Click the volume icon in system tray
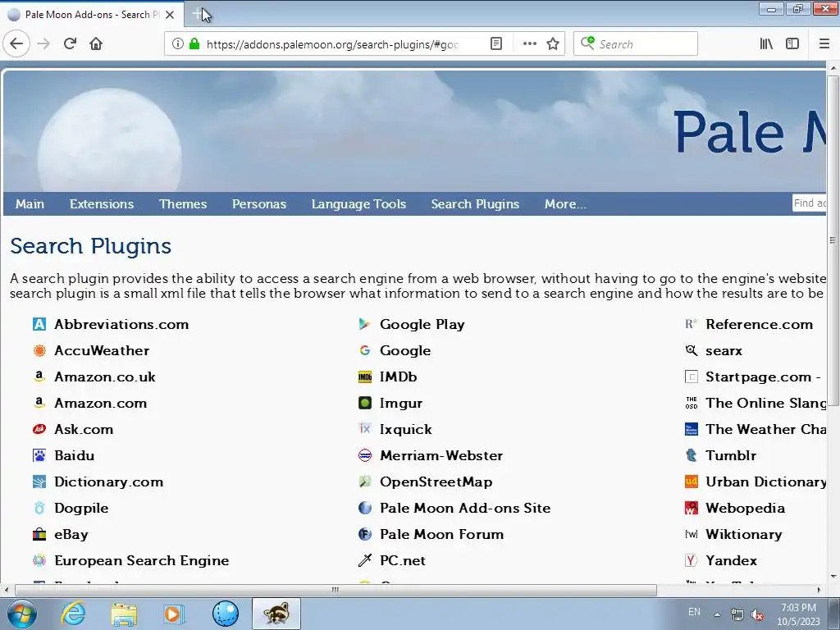840x630 pixels. 757,614
